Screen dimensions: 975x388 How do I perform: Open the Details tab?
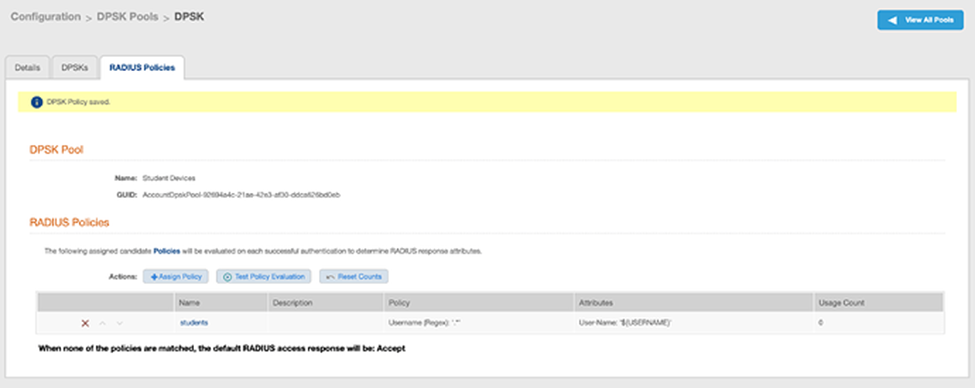(27, 68)
